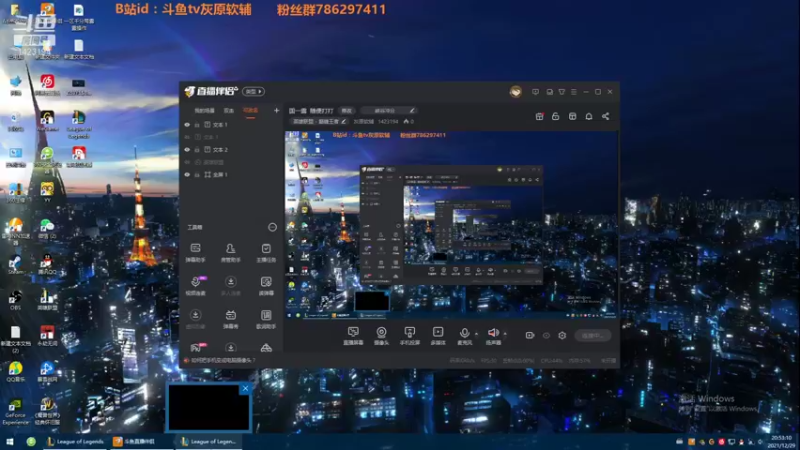Image resolution: width=800 pixels, height=450 pixels.
Task: Show the dimmed layer above 全屏 1
Action: (x=187, y=162)
